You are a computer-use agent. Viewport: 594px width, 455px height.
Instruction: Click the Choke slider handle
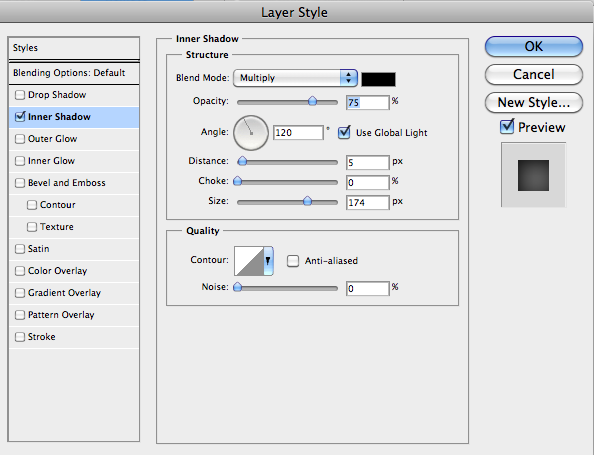click(238, 181)
